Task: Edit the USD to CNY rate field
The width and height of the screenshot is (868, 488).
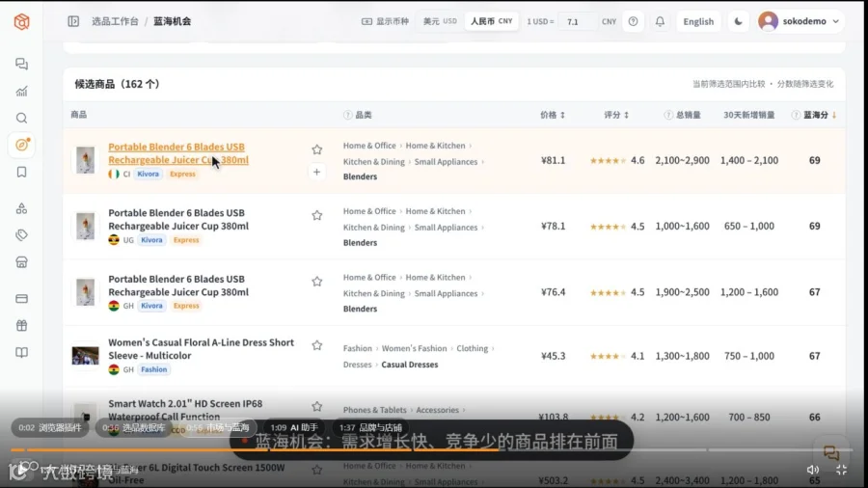Action: 578,21
